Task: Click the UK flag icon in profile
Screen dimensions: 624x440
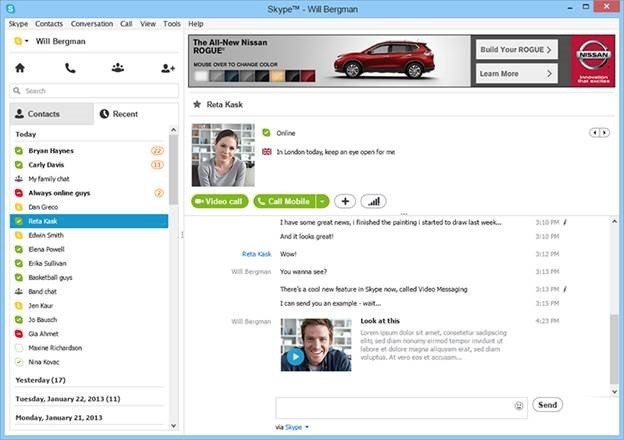Action: pyautogui.click(x=267, y=152)
